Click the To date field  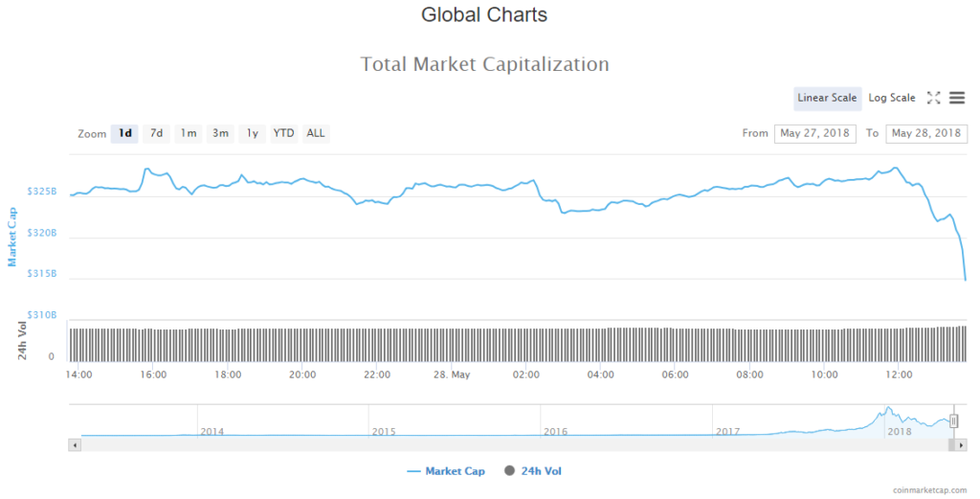coord(926,133)
